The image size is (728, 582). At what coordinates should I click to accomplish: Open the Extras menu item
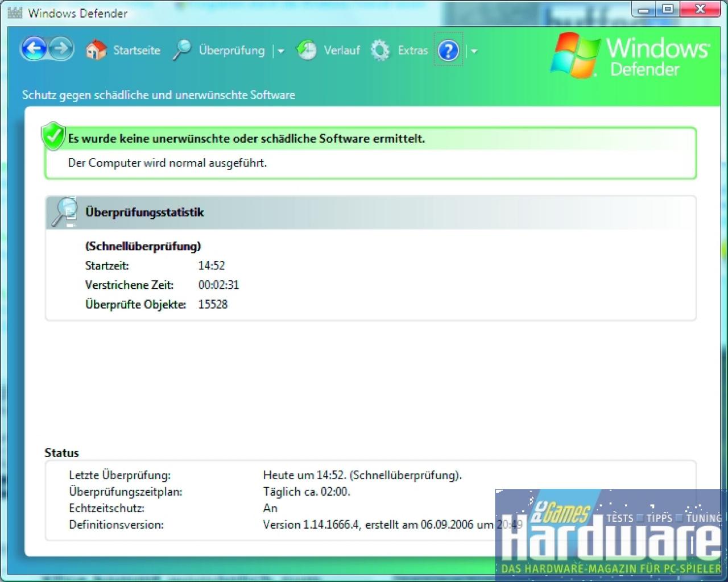pyautogui.click(x=412, y=51)
